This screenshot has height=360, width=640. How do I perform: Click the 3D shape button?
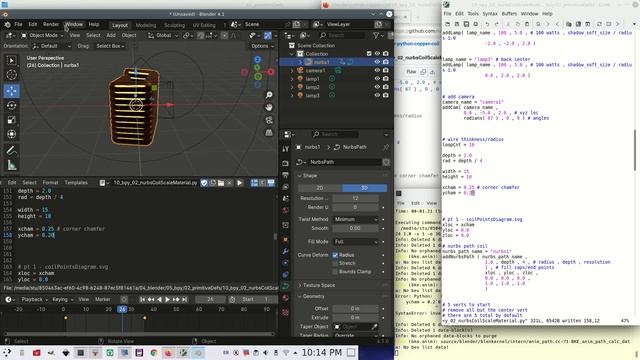pyautogui.click(x=364, y=188)
